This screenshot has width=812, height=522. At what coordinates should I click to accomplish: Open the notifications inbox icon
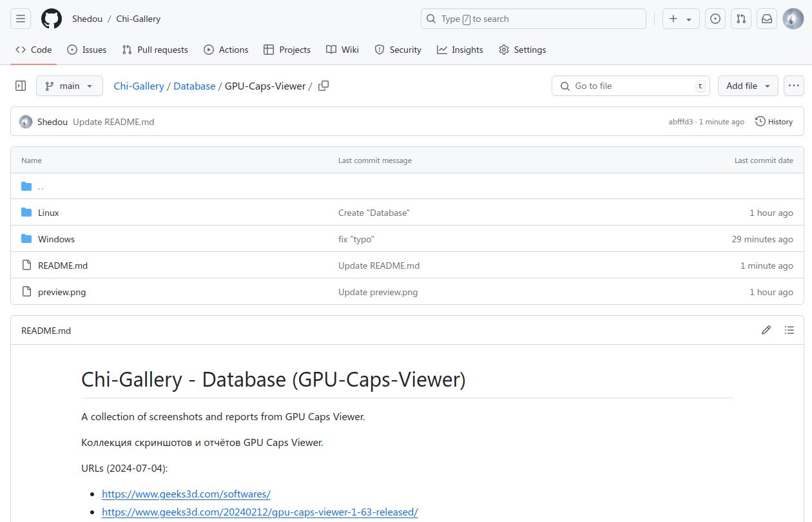pos(767,19)
